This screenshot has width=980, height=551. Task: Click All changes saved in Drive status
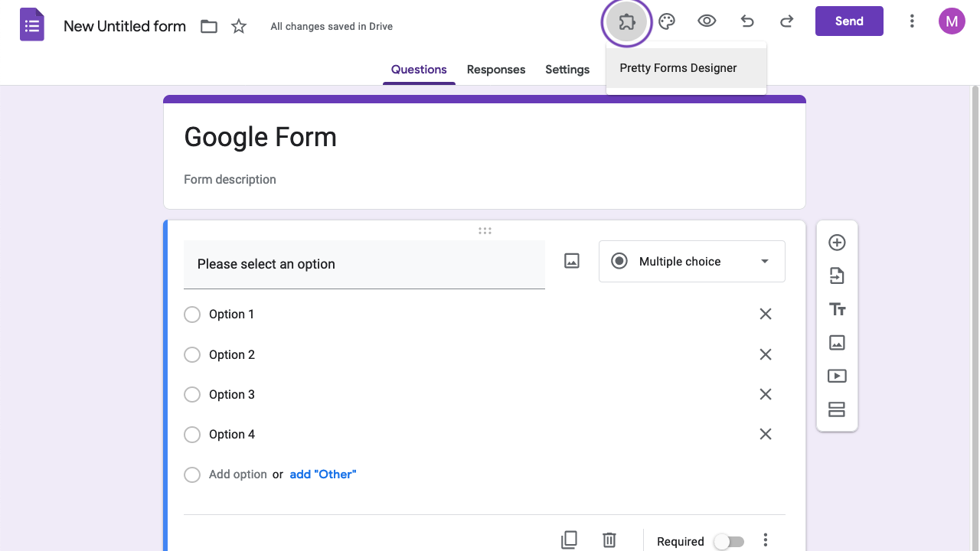(x=332, y=27)
